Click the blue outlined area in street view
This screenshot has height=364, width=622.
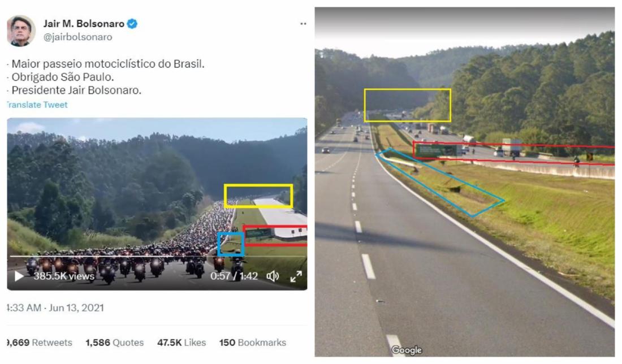click(439, 183)
